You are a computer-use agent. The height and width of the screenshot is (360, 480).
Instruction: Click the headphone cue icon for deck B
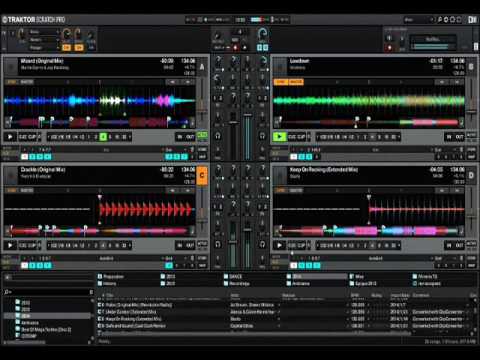coord(262,136)
